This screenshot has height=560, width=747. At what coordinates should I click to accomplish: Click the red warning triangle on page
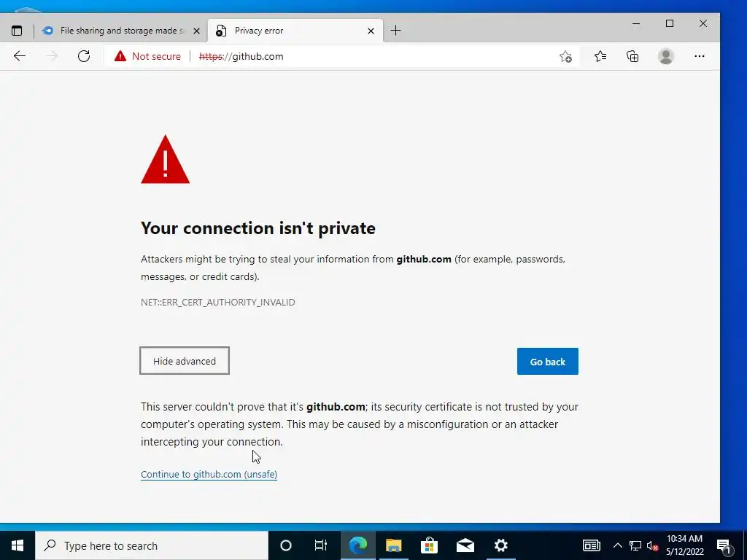(x=166, y=160)
